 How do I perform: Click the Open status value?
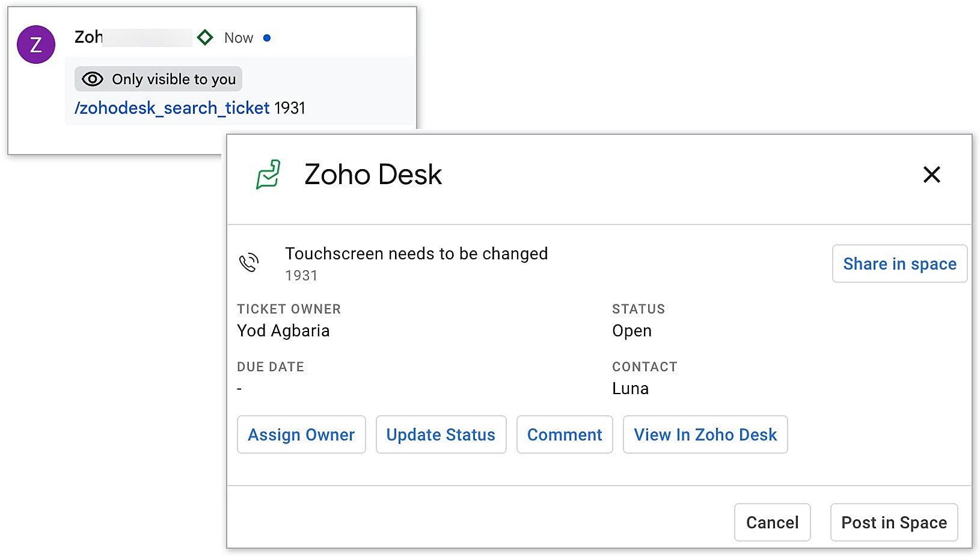pos(631,331)
